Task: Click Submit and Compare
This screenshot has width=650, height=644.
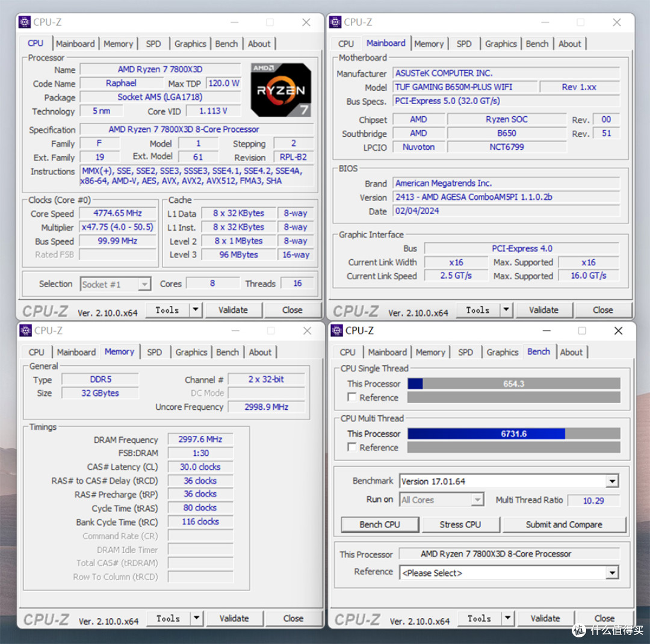Action: (x=564, y=525)
